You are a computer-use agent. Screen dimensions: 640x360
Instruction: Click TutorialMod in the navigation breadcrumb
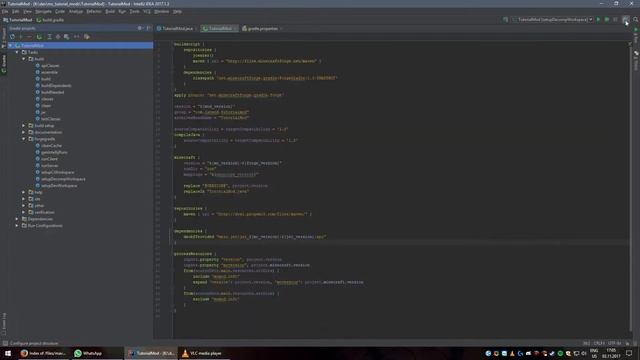point(18,20)
